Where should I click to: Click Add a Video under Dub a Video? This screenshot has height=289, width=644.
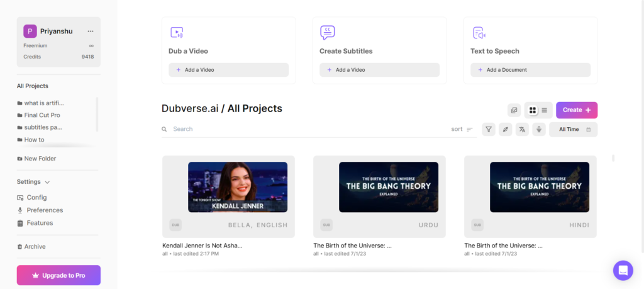coord(229,70)
